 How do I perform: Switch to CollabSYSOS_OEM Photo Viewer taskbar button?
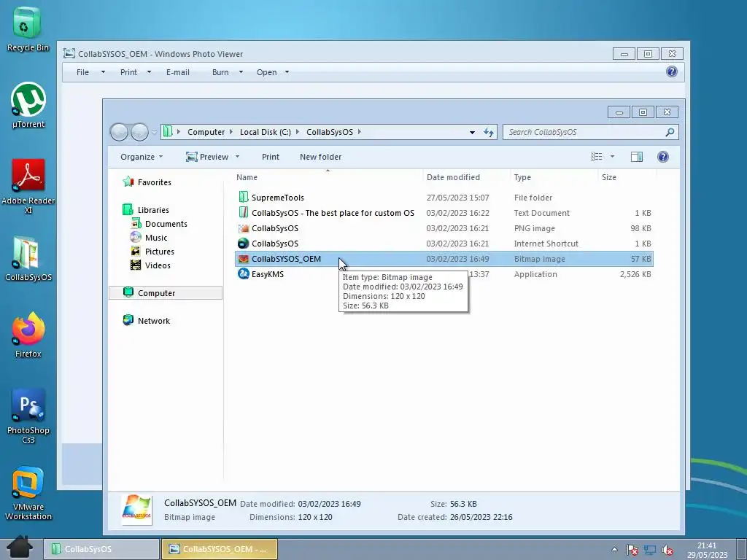click(x=220, y=549)
